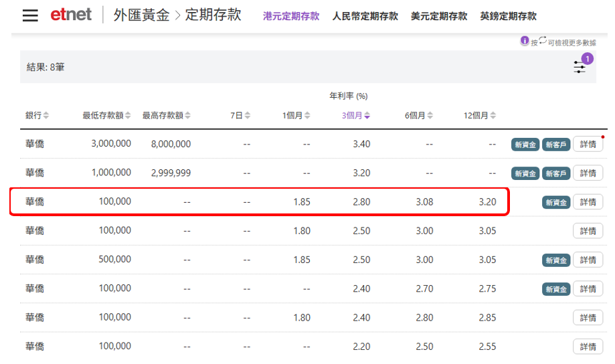Click 新資金 tag on 3,000,000 row
The image size is (615, 364).
[525, 145]
